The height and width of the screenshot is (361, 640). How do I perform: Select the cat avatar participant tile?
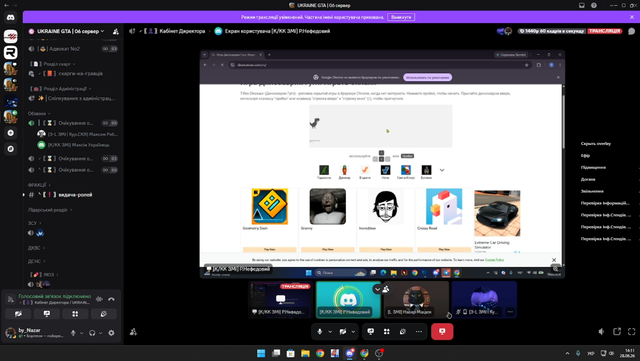[416, 299]
